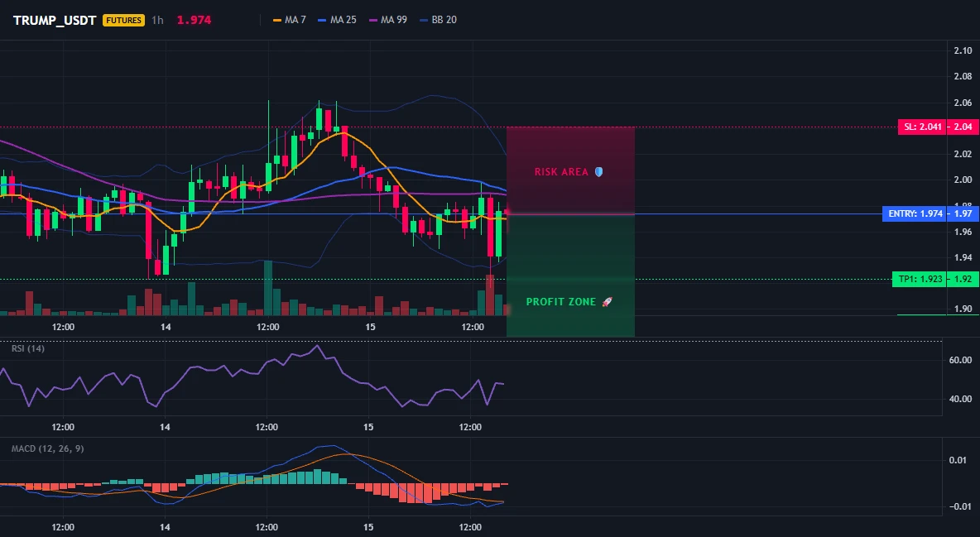Click the 2.10 price axis value
This screenshot has width=980, height=537.
click(x=963, y=50)
